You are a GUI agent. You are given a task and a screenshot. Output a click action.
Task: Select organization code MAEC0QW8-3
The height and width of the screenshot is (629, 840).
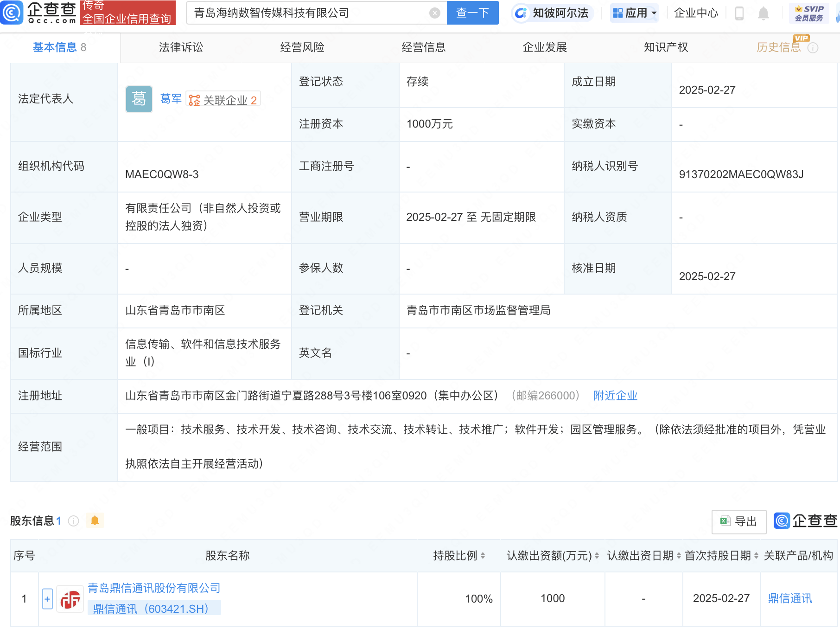tap(162, 174)
